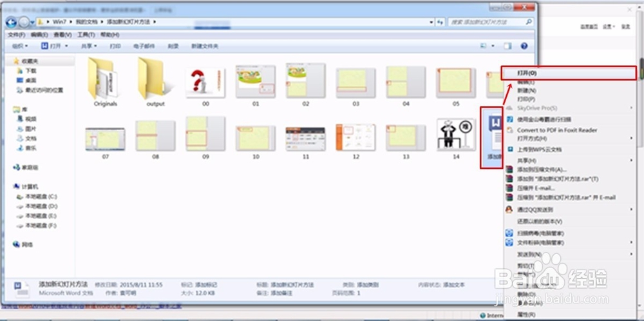Expand the arrow beside 打开 toolbar button

tap(66, 46)
